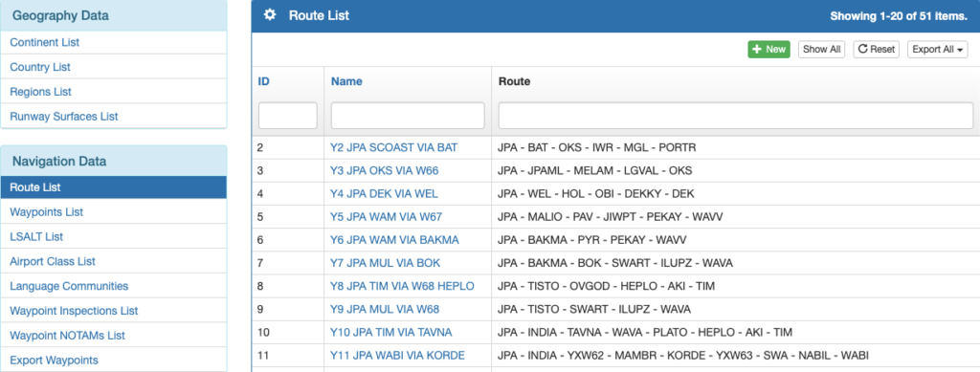The image size is (980, 372).
Task: Select Language Communities in Navigation Data
Action: 114,286
